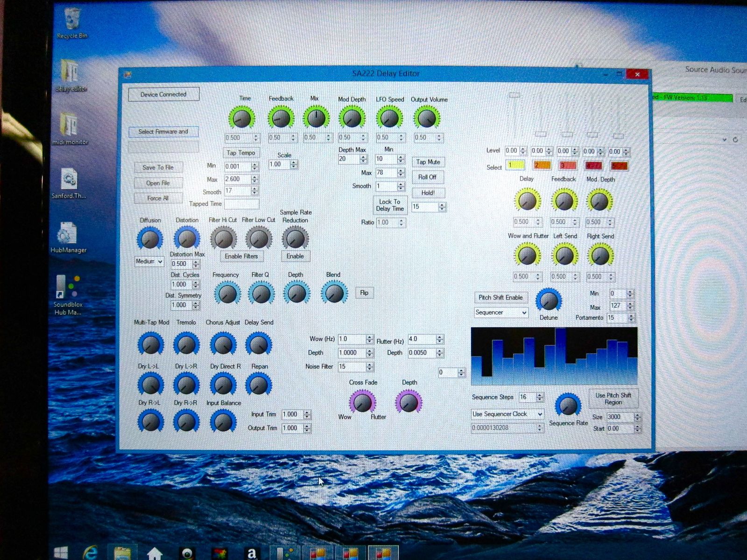Click the Distortion knob
The width and height of the screenshot is (747, 560).
click(x=187, y=238)
